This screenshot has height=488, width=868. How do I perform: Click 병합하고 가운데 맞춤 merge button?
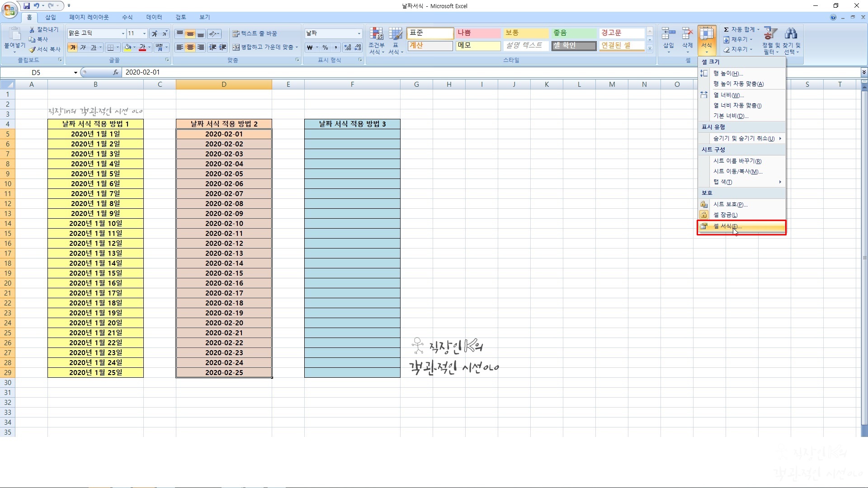click(263, 47)
